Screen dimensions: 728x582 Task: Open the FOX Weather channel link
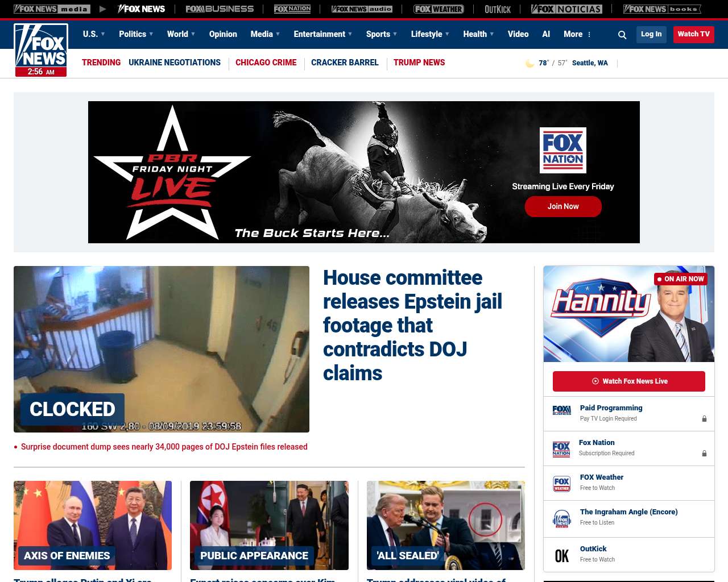[x=602, y=477]
